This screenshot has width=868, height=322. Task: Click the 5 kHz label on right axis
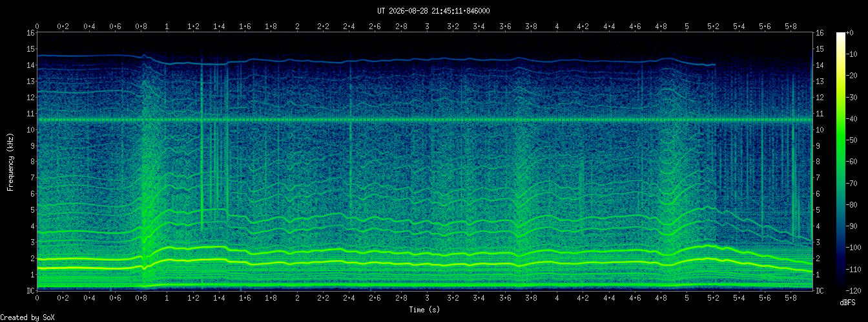point(818,209)
